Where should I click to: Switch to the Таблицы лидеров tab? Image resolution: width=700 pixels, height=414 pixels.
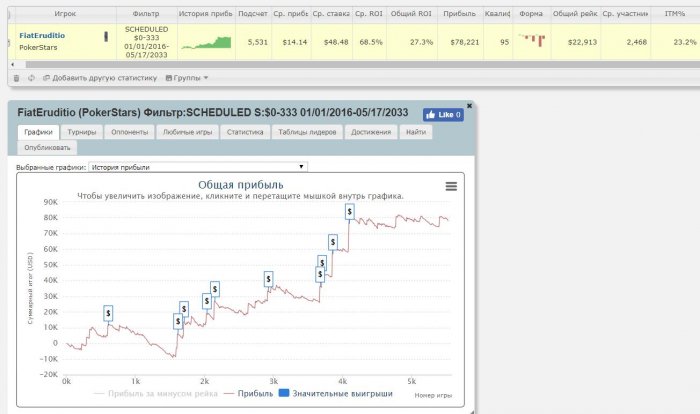(x=307, y=132)
